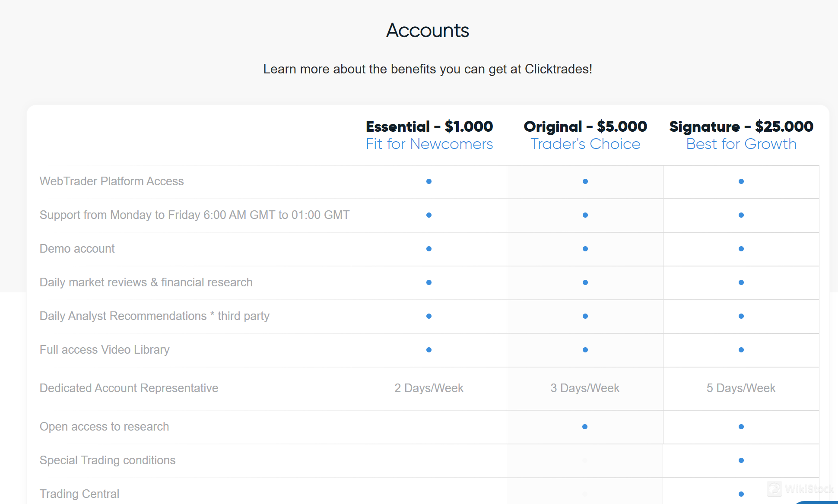Click Essential dot for Full access Video Library
The height and width of the screenshot is (504, 838).
[x=429, y=350]
